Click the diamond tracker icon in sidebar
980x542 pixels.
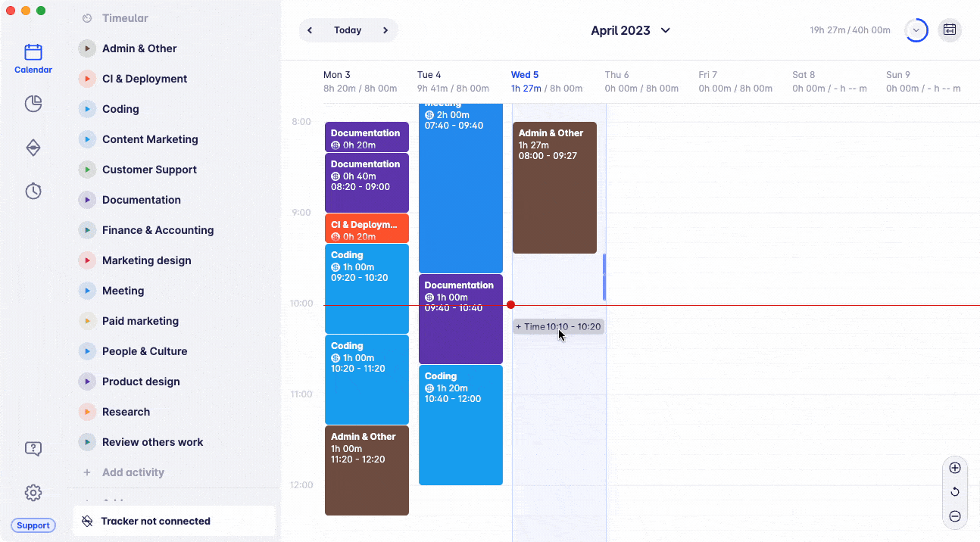[33, 148]
